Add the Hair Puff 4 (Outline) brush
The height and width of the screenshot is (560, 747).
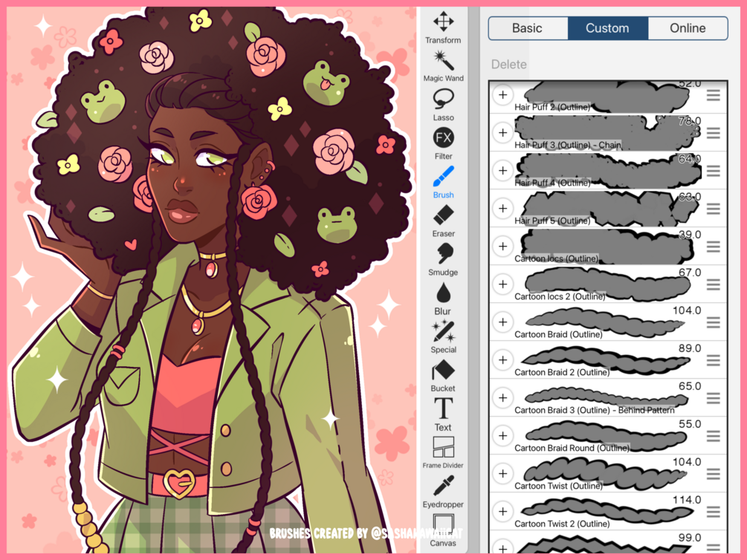(502, 171)
